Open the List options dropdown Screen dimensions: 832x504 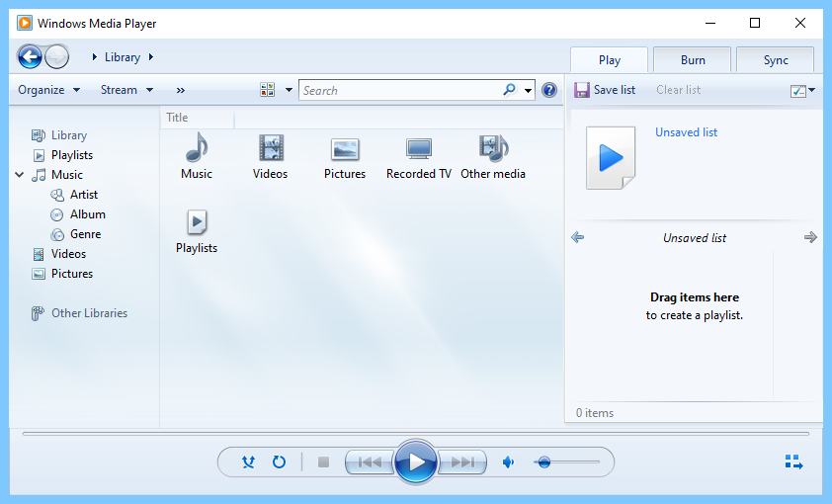pyautogui.click(x=802, y=91)
